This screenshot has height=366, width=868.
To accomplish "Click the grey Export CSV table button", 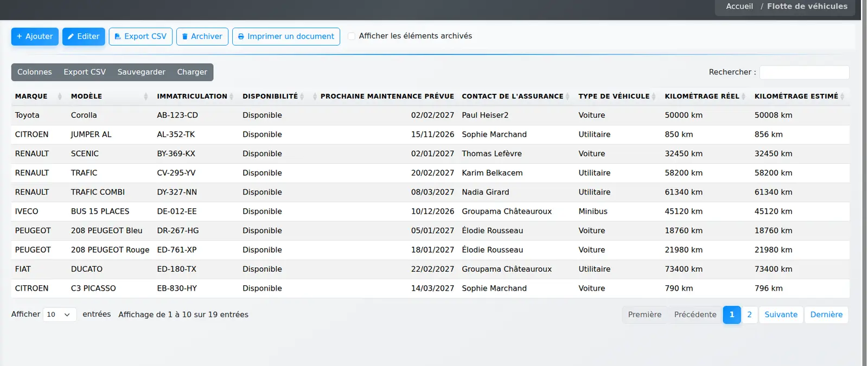I will (x=85, y=72).
